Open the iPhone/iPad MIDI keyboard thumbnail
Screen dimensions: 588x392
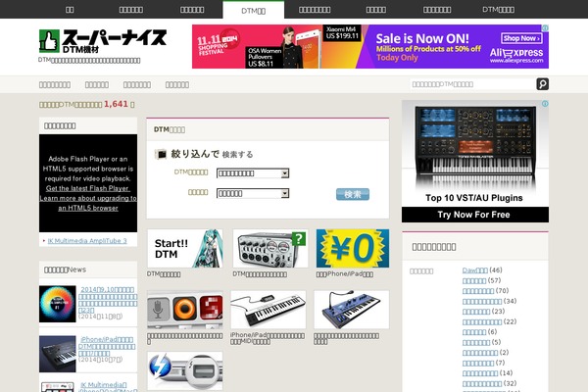click(x=269, y=310)
